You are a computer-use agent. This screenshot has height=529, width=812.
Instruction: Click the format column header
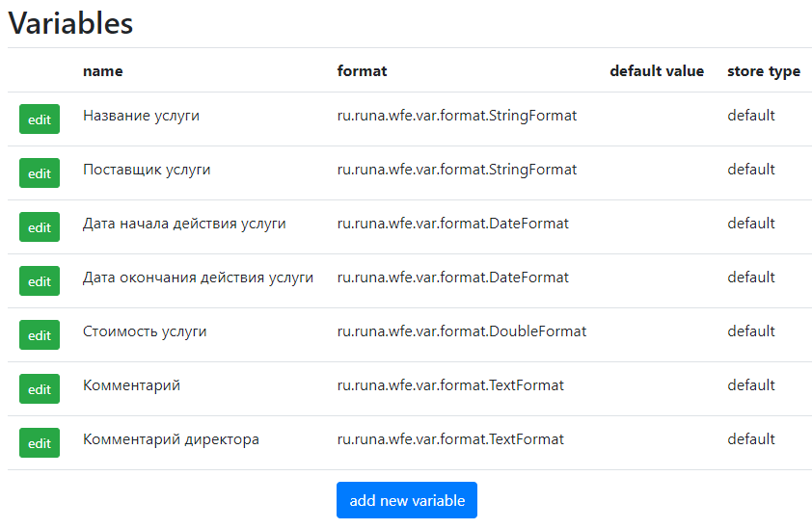[362, 71]
